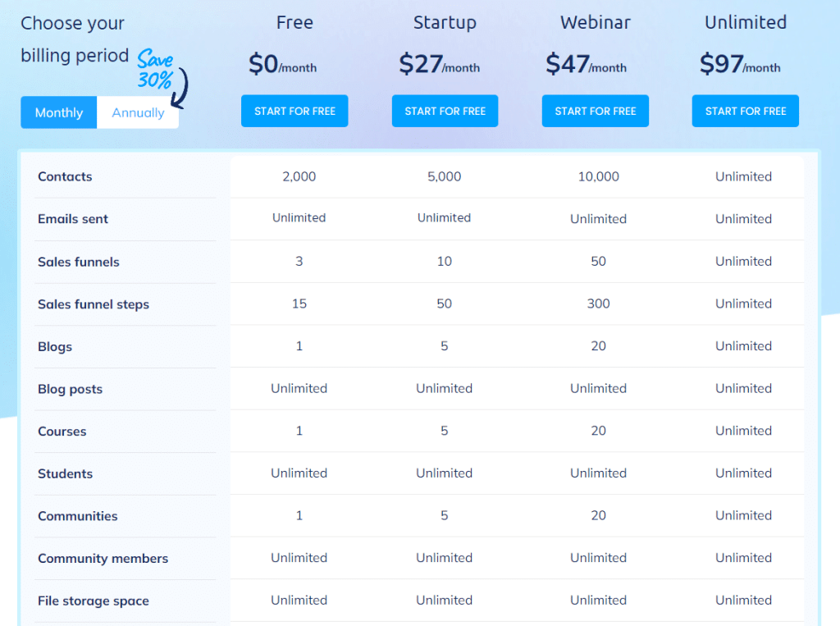
Task: Click the Community members row label
Action: point(103,559)
